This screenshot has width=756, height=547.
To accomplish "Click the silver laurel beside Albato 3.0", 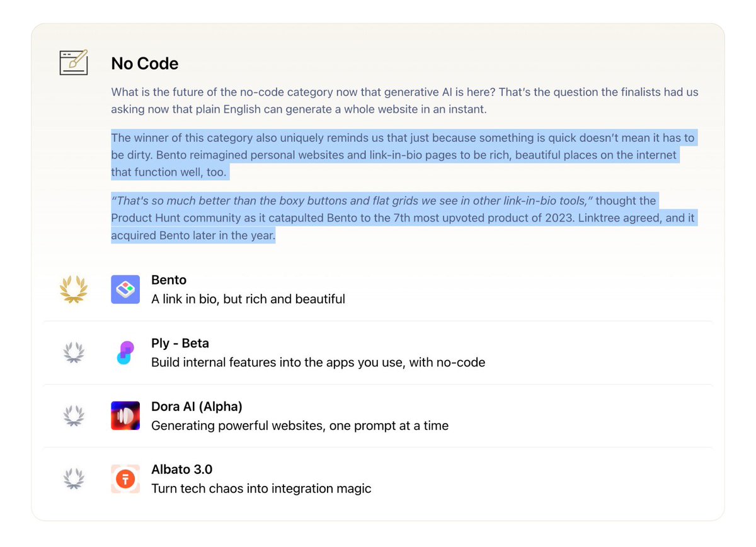I will coord(74,478).
